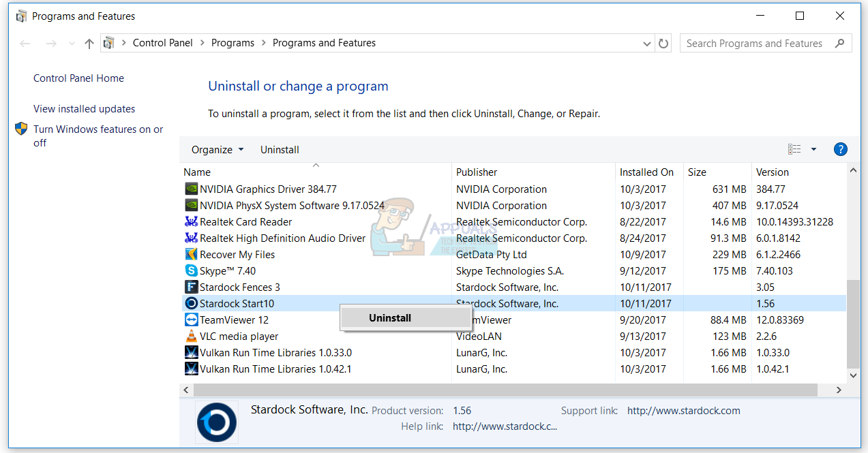Click the 631 MB size cell
The height and width of the screenshot is (453, 868).
click(729, 189)
